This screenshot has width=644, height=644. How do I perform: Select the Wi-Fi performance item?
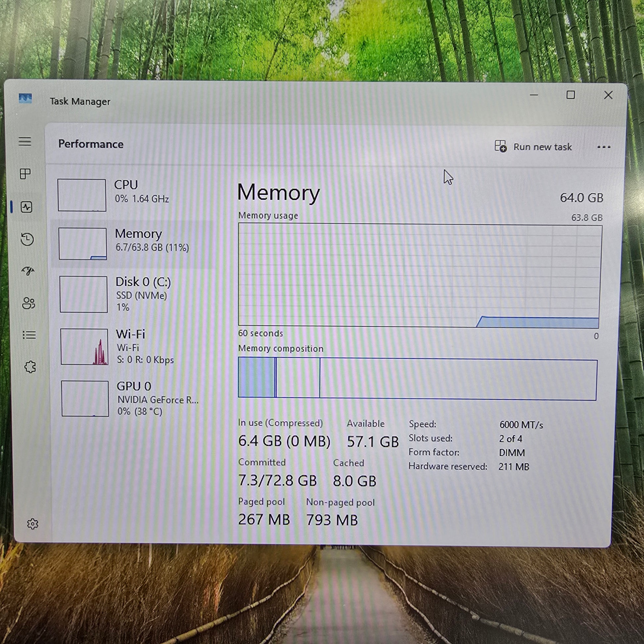point(133,346)
